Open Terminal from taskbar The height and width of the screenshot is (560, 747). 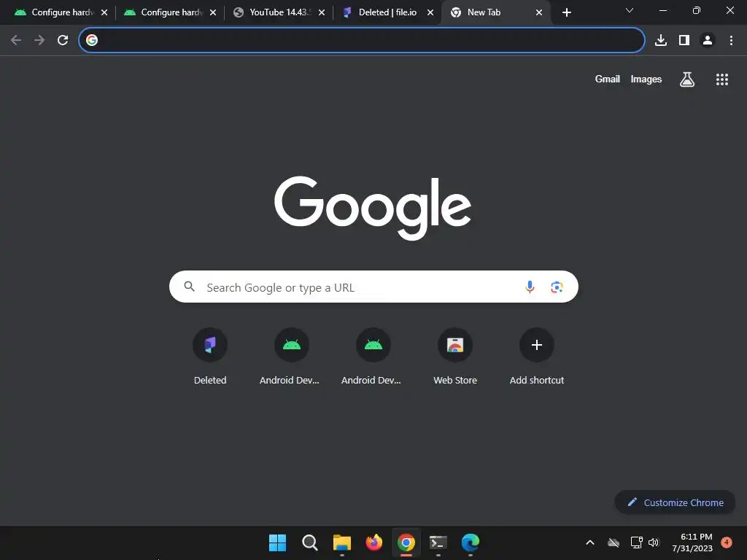click(438, 542)
